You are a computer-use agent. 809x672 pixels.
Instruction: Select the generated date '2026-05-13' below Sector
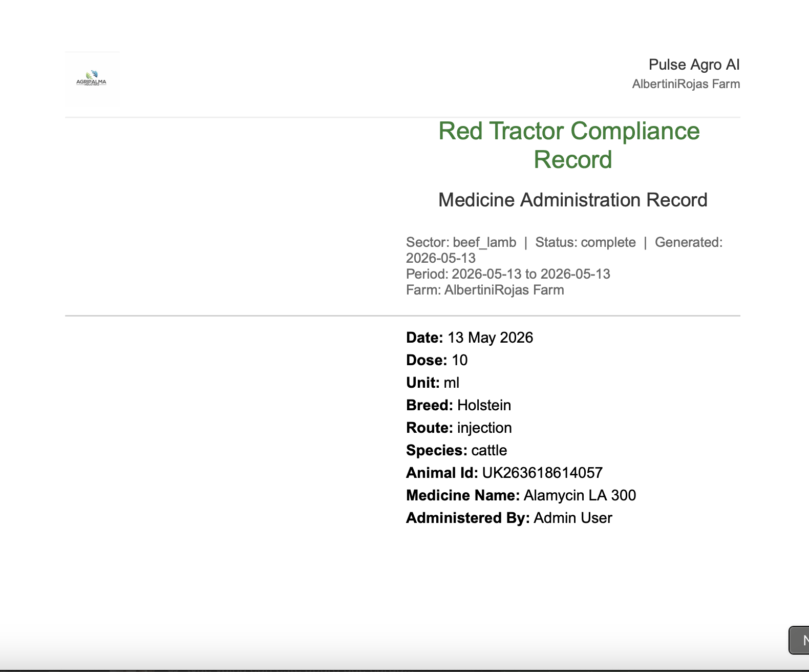(441, 258)
